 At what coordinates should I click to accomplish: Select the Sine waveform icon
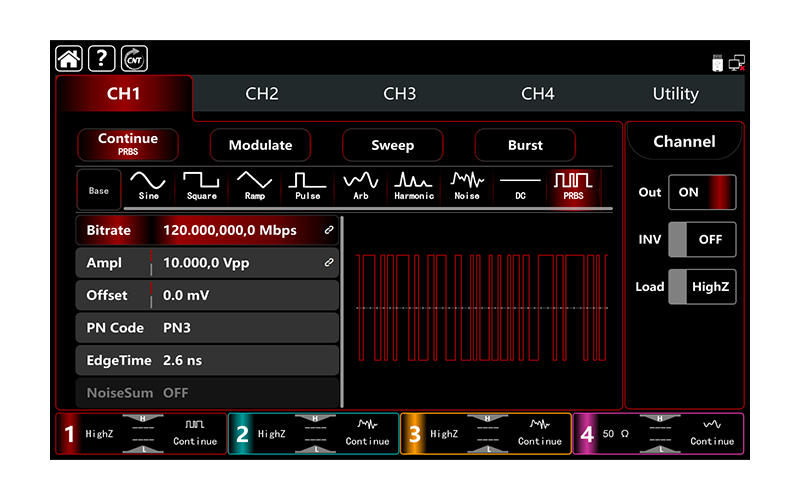pos(149,186)
